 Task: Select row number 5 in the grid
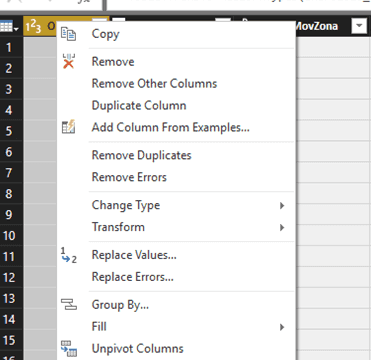(x=9, y=131)
